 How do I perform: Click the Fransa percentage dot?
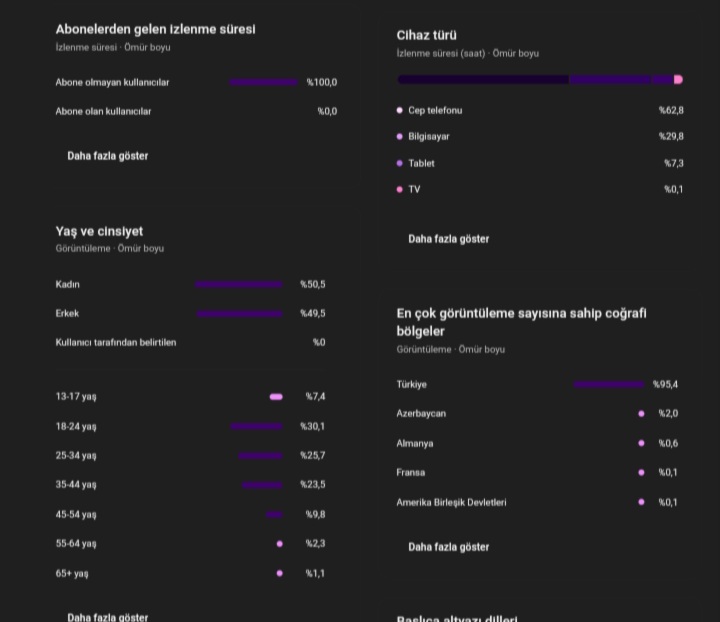(x=641, y=472)
